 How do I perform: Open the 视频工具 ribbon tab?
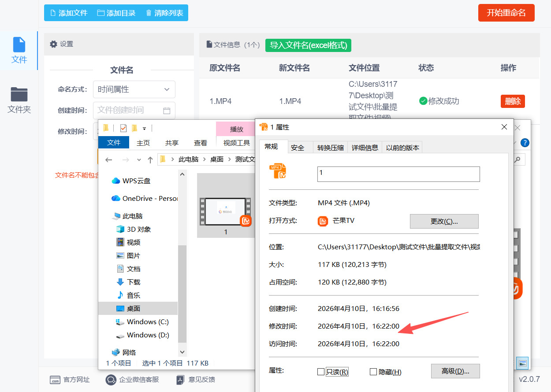(x=237, y=143)
